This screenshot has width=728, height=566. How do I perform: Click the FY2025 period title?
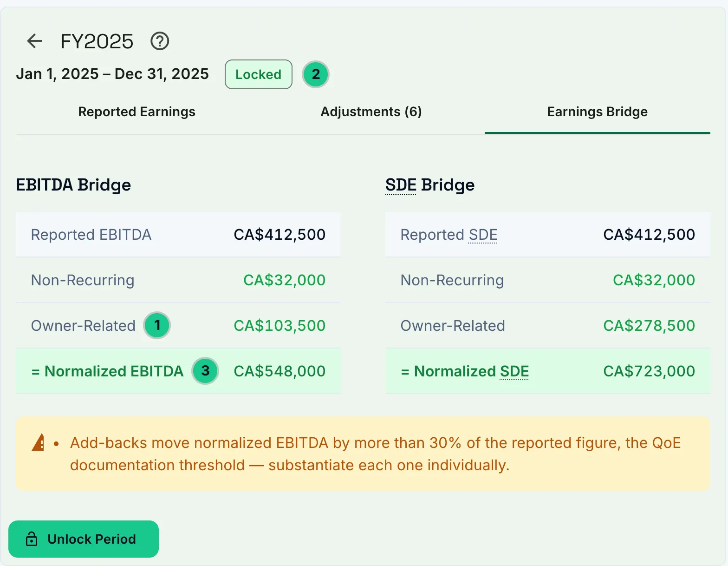[x=97, y=41]
